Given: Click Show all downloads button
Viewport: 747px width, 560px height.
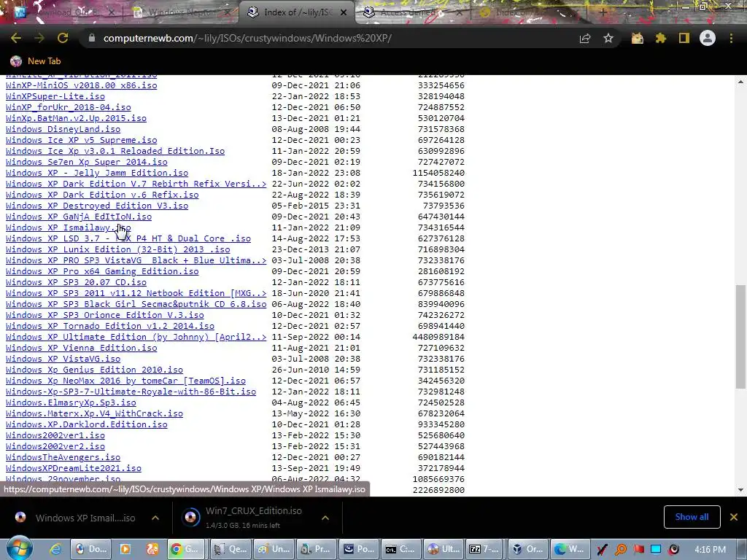Looking at the screenshot, I should pos(692,517).
